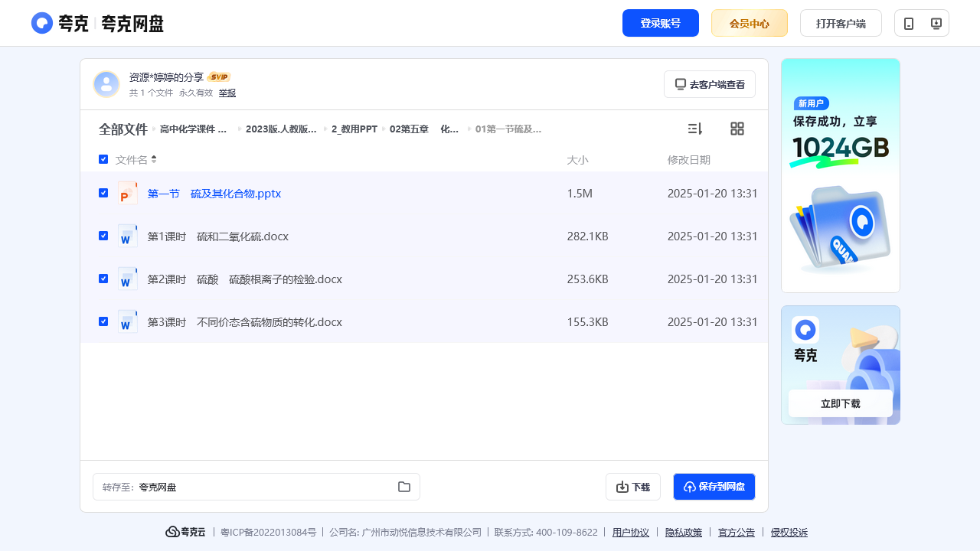Click the 1.5M size cell

pyautogui.click(x=580, y=194)
